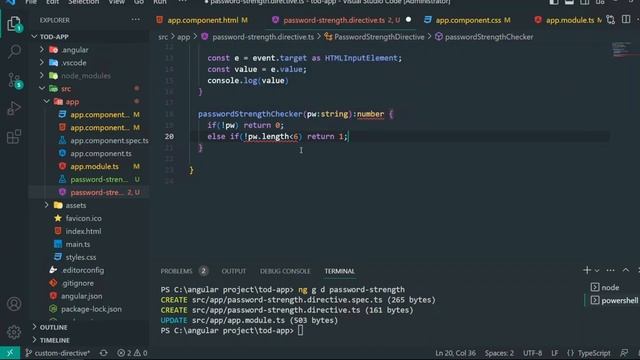
Task: Switch to password-strength.directive.ts tab
Action: tap(334, 20)
